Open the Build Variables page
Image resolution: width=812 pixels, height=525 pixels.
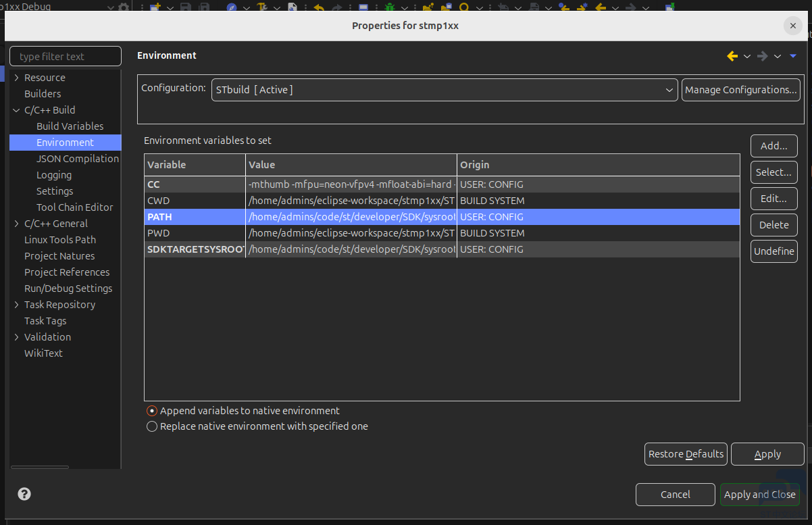coord(70,126)
